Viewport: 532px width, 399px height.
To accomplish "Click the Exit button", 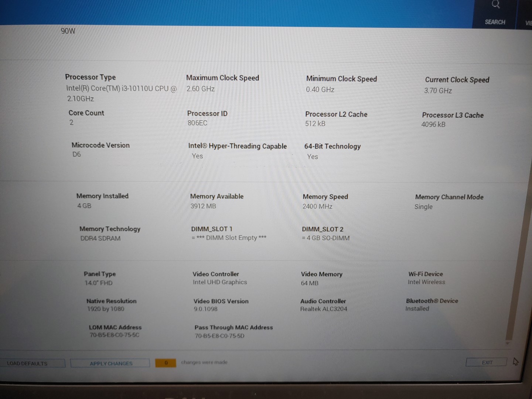I will (487, 362).
